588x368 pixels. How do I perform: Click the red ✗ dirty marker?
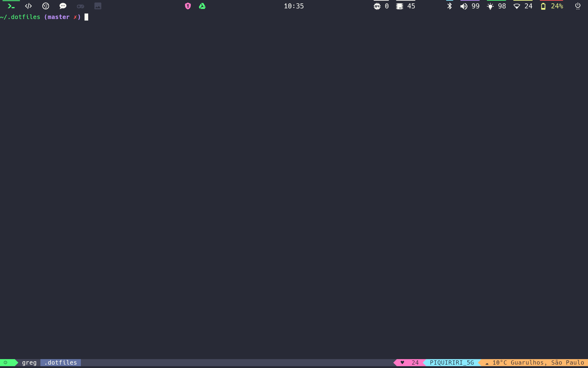click(x=75, y=17)
